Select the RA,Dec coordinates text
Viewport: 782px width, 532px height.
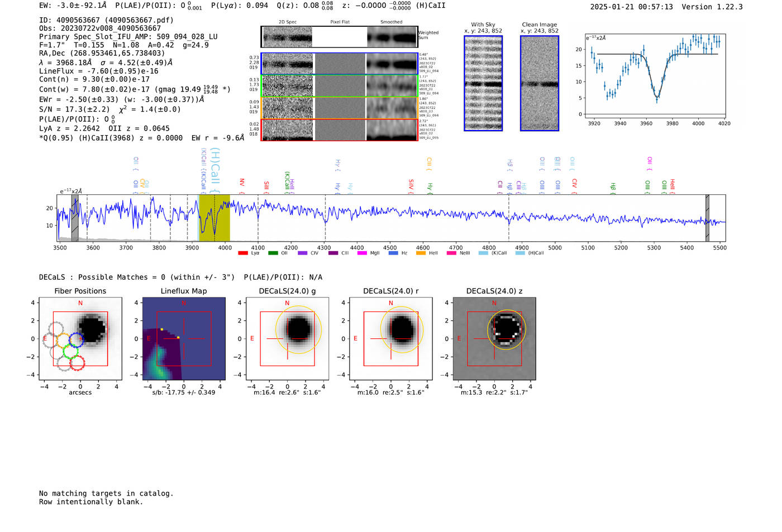pos(102,53)
